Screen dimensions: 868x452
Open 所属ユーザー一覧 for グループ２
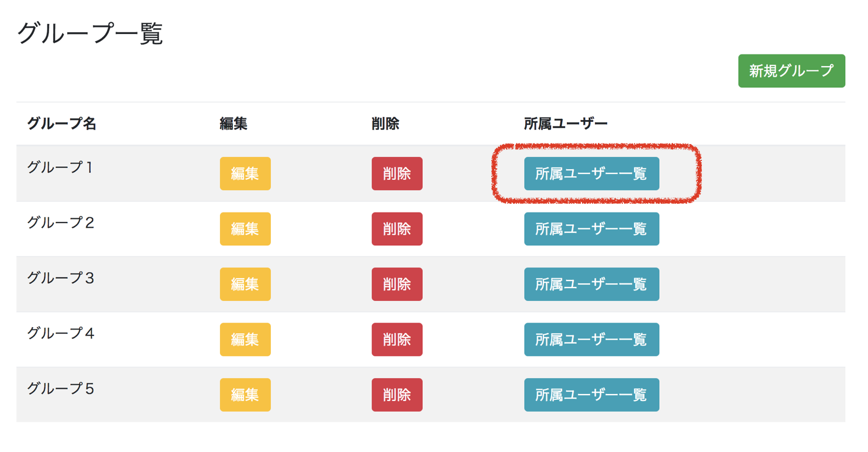tap(591, 229)
